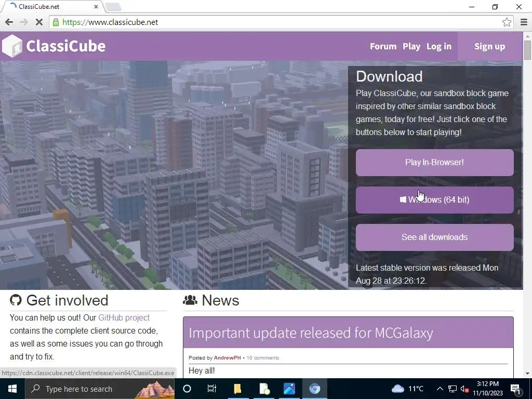Click the browser back arrow
The image size is (532, 399).
click(x=9, y=22)
